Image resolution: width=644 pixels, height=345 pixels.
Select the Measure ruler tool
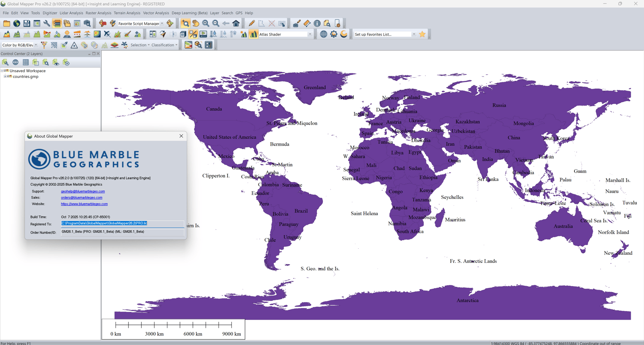click(x=307, y=24)
